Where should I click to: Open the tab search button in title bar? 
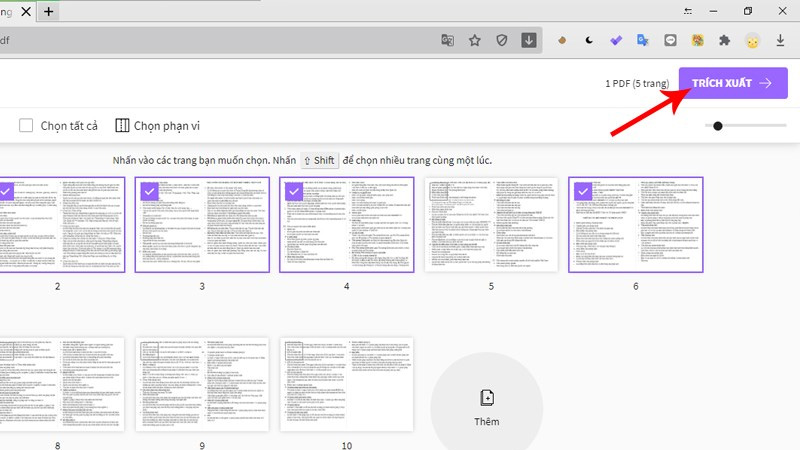click(x=688, y=11)
